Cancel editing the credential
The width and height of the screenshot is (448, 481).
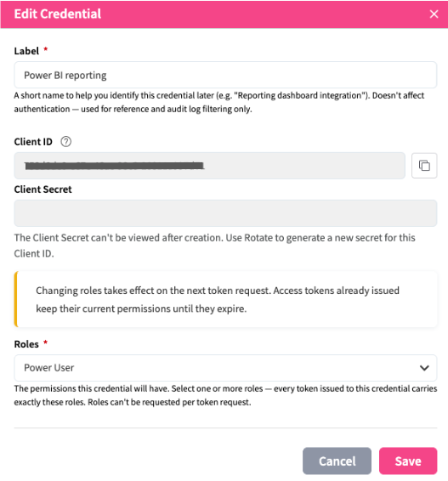click(337, 461)
